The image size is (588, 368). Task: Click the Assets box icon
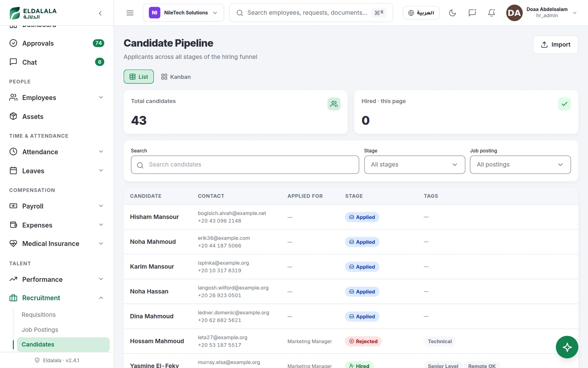point(13,116)
